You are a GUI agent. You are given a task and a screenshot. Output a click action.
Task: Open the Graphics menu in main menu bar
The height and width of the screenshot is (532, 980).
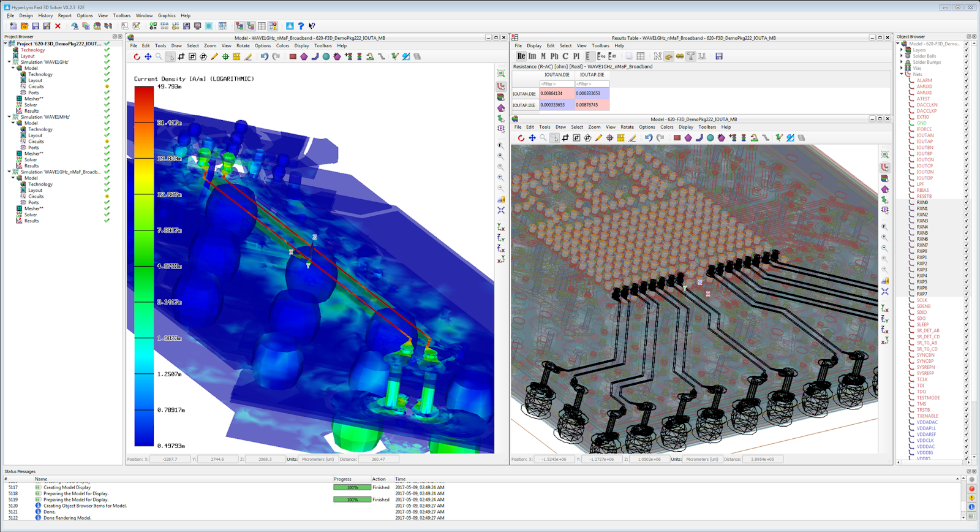coord(167,16)
